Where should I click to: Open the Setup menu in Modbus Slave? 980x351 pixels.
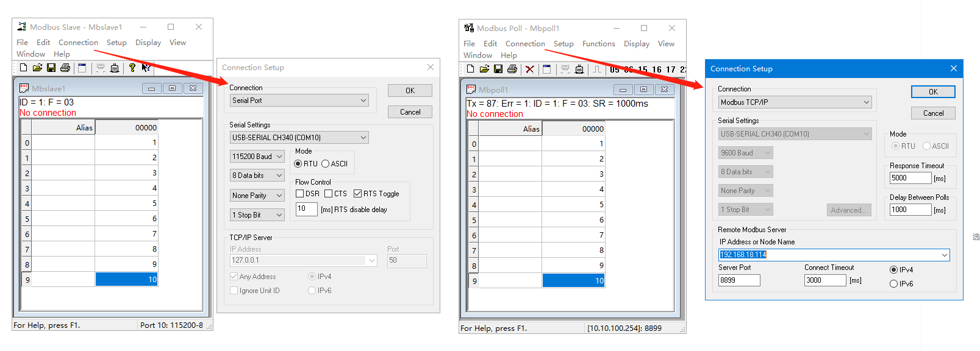(116, 43)
